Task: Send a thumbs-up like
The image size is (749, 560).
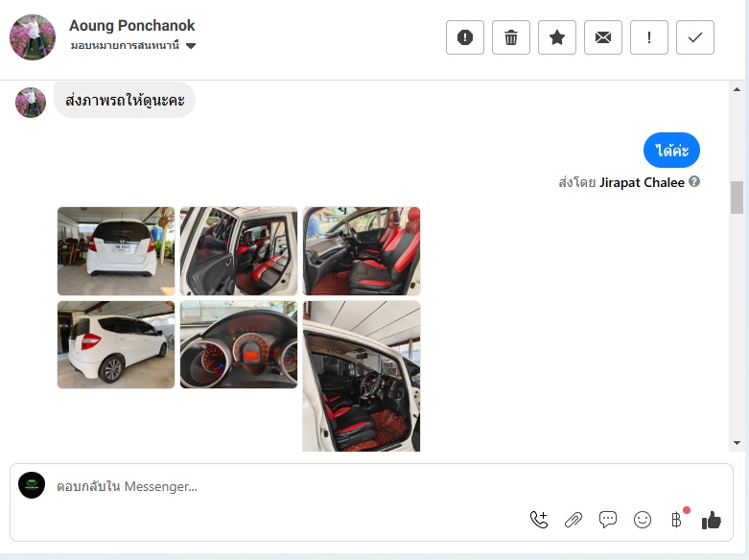Action: point(712,520)
